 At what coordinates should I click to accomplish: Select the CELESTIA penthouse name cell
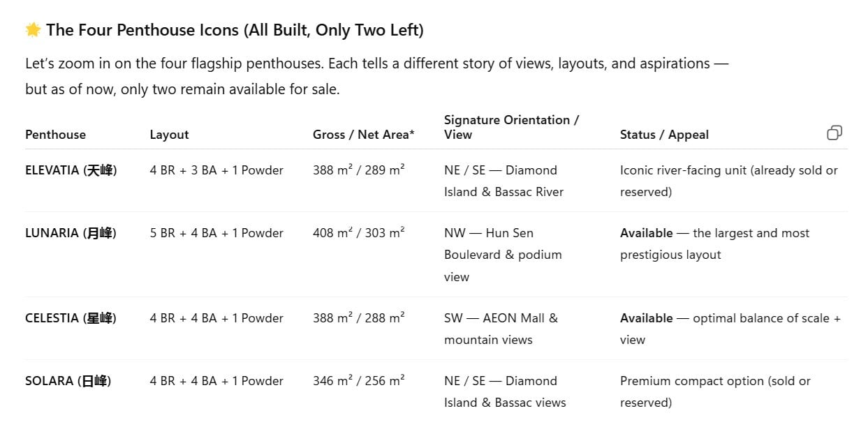click(x=71, y=318)
